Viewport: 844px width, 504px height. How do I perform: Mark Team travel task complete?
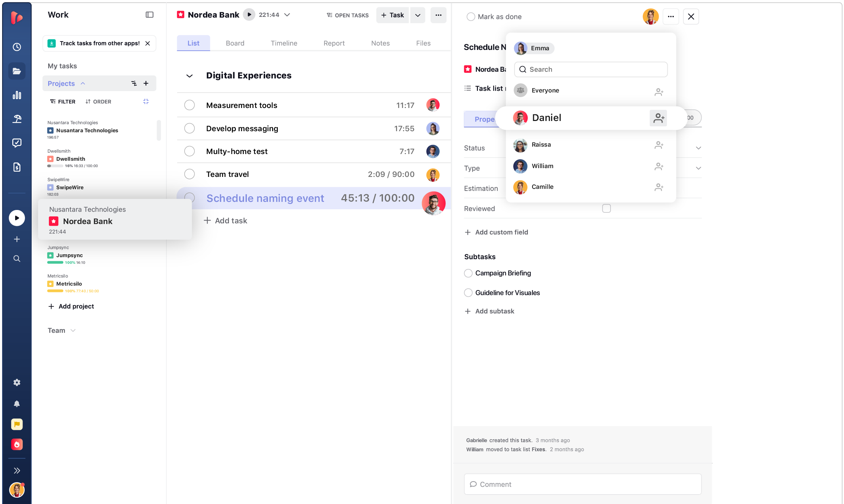(190, 174)
